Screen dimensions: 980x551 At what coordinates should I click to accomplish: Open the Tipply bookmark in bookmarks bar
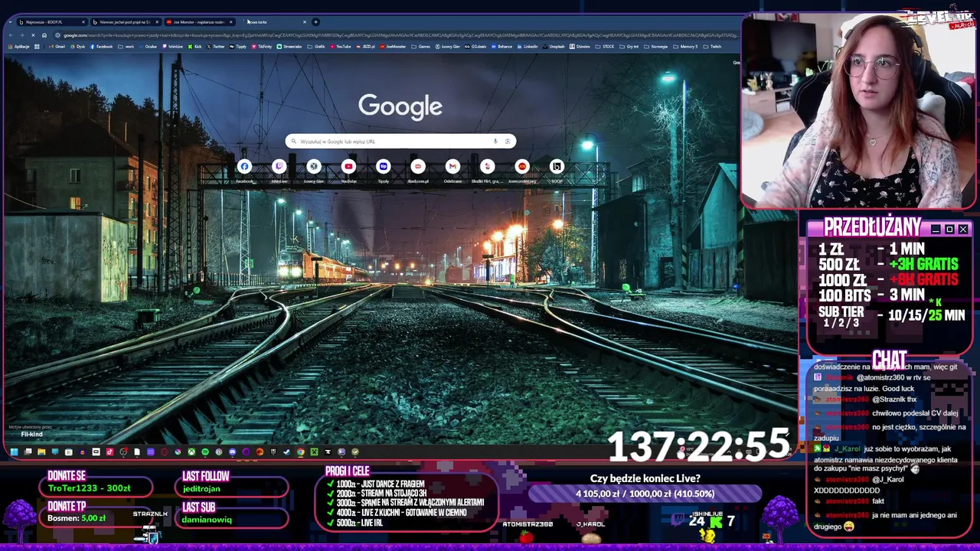237,47
